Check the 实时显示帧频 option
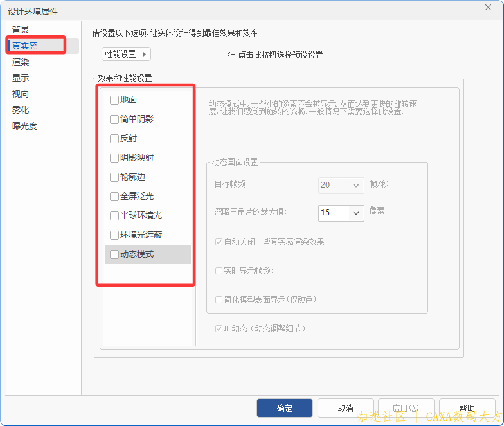 click(x=219, y=271)
